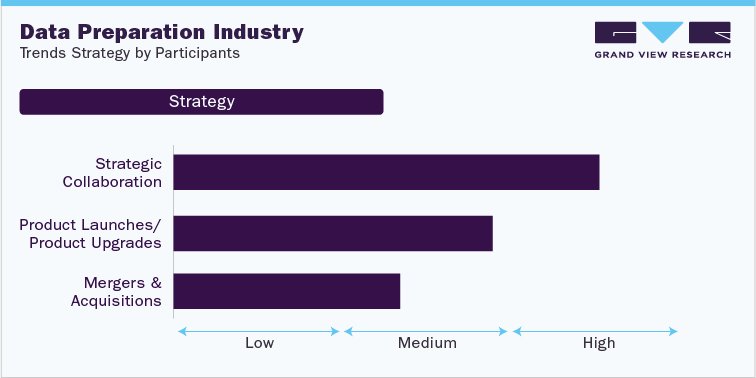
Task: Select the Strategic Collaboration bar
Action: pos(386,172)
